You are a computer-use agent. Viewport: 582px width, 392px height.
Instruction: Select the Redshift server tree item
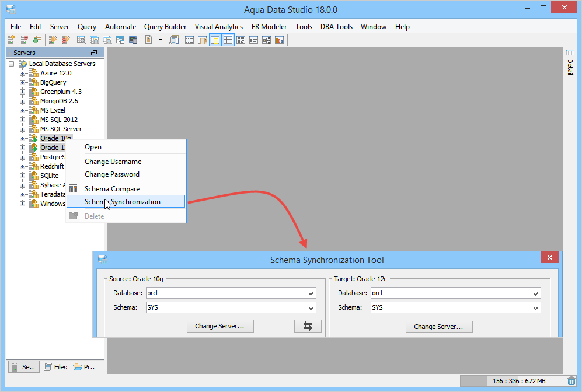52,166
